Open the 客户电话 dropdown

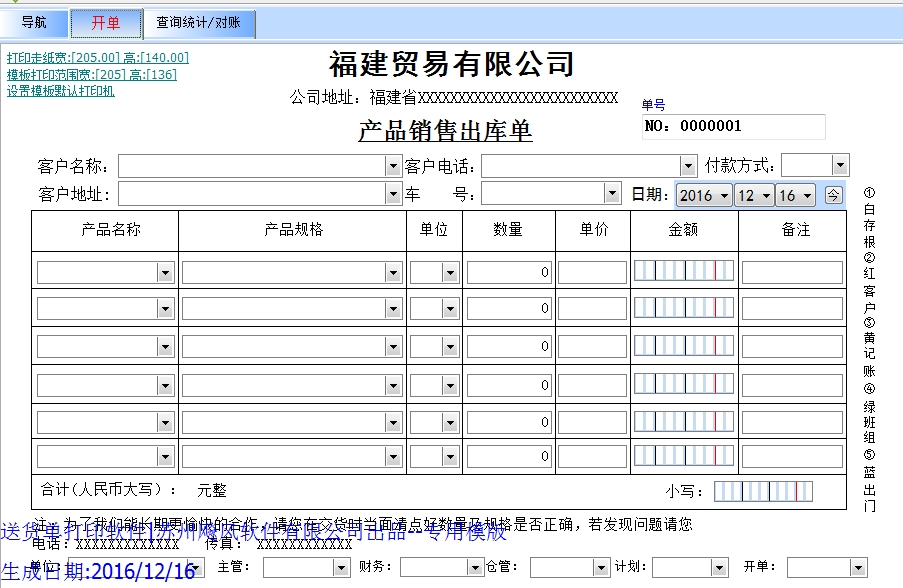(688, 166)
